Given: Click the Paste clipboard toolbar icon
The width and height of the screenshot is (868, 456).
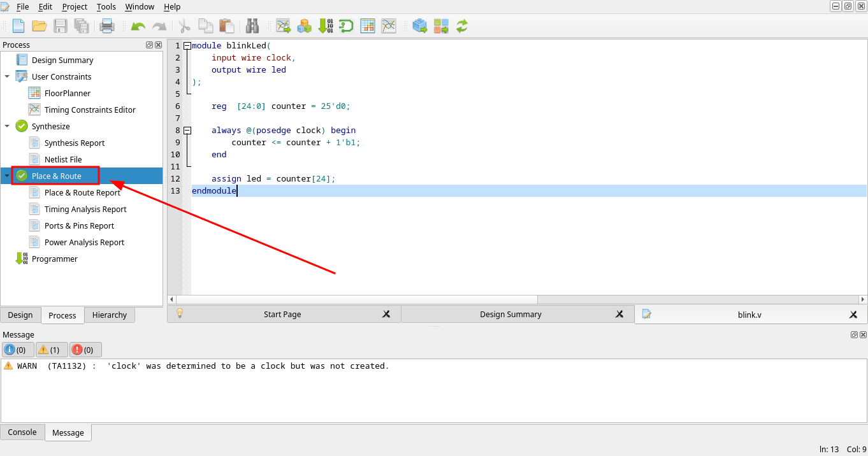Looking at the screenshot, I should pos(226,26).
